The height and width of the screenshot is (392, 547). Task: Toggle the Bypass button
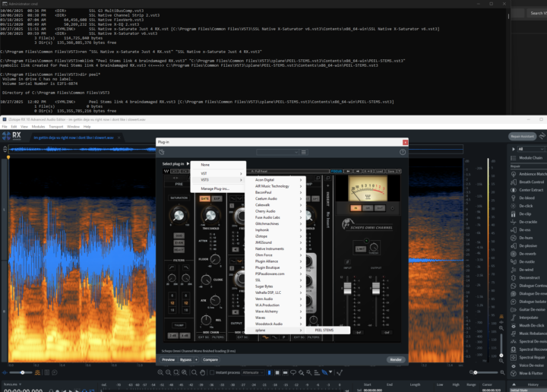[185, 359]
